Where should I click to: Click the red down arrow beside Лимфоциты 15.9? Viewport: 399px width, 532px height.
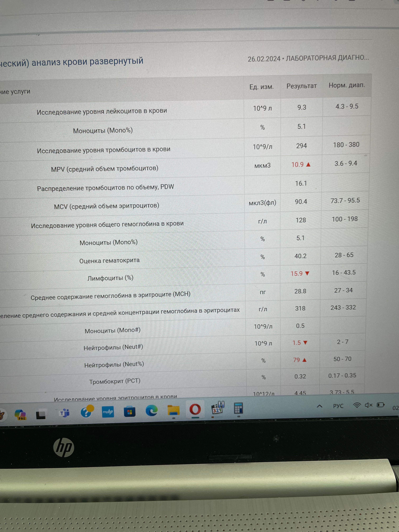pos(307,274)
